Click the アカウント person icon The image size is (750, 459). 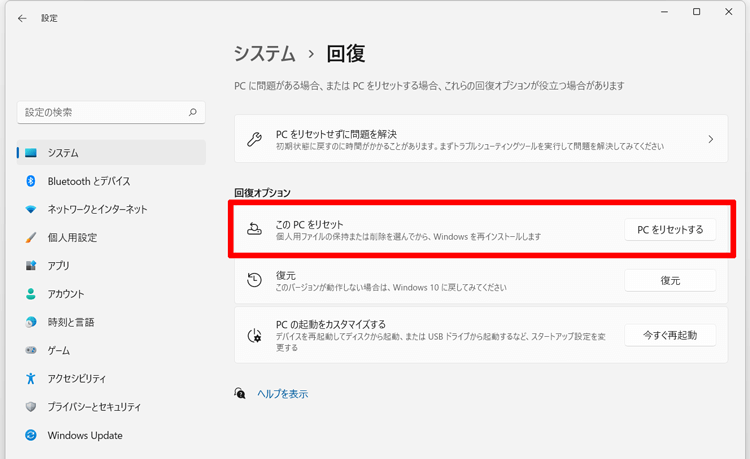(x=31, y=294)
